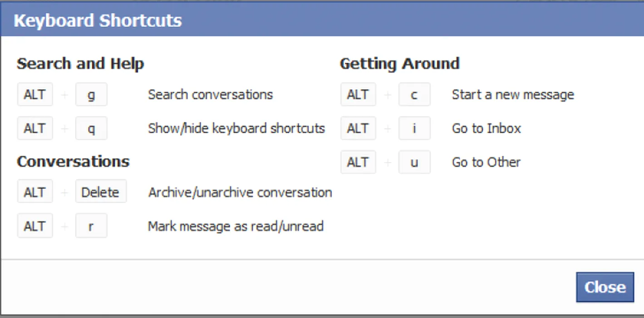
Task: Click the "c" key badge
Action: click(x=414, y=94)
